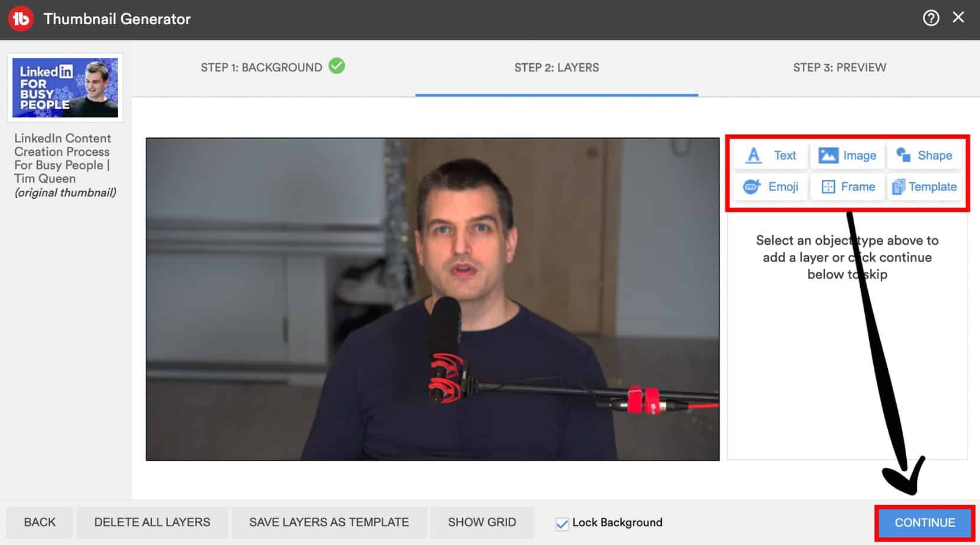980x545 pixels.
Task: Uncheck the Lock Background checkbox
Action: click(562, 523)
